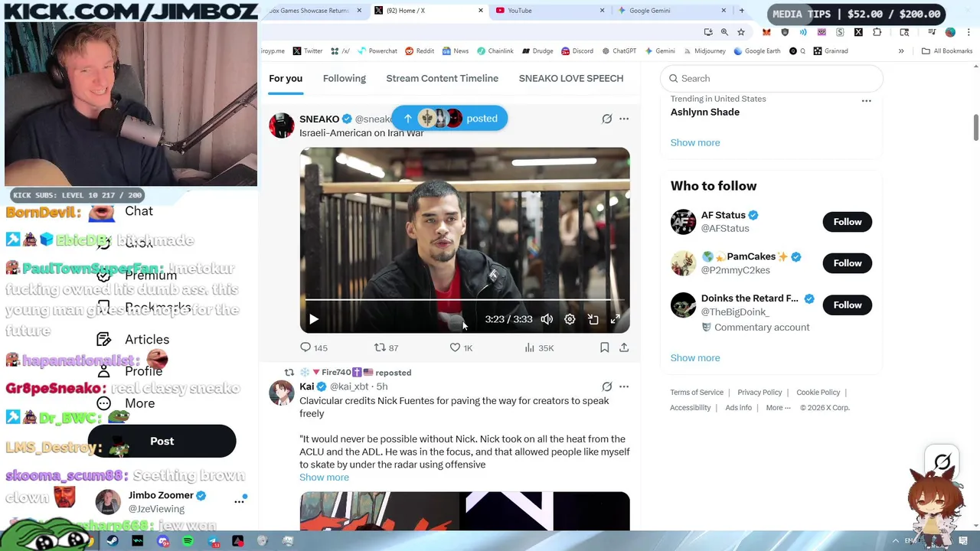Open video settings gear icon
The height and width of the screenshot is (551, 980).
[x=570, y=319]
